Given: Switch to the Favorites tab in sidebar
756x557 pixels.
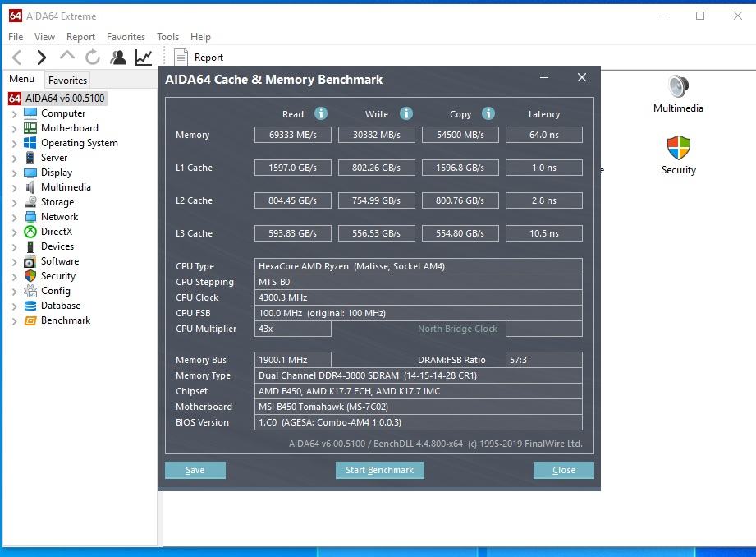Looking at the screenshot, I should [67, 81].
